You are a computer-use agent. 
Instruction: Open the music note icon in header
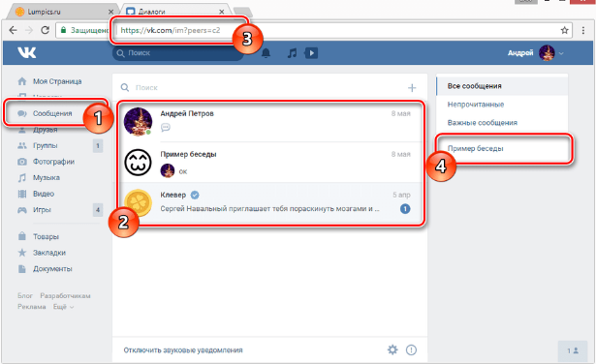pos(292,52)
